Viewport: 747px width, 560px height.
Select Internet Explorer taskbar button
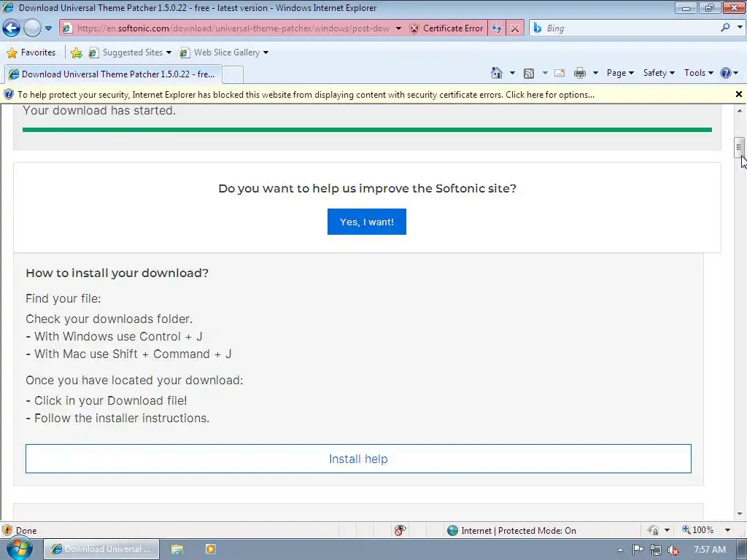tap(101, 549)
